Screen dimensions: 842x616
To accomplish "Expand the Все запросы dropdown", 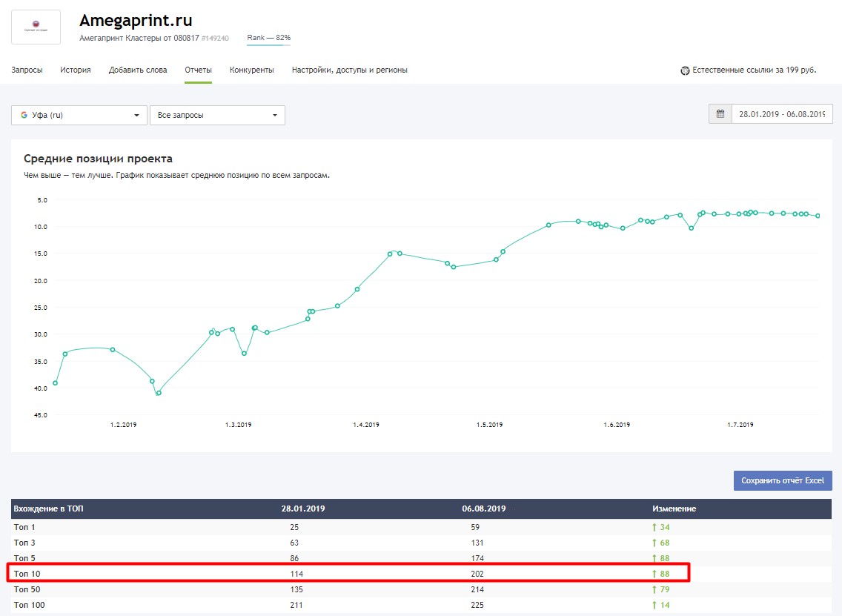I will point(217,115).
